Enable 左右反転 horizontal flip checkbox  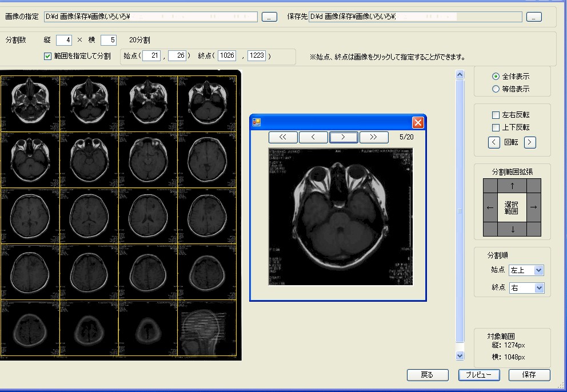click(x=496, y=115)
